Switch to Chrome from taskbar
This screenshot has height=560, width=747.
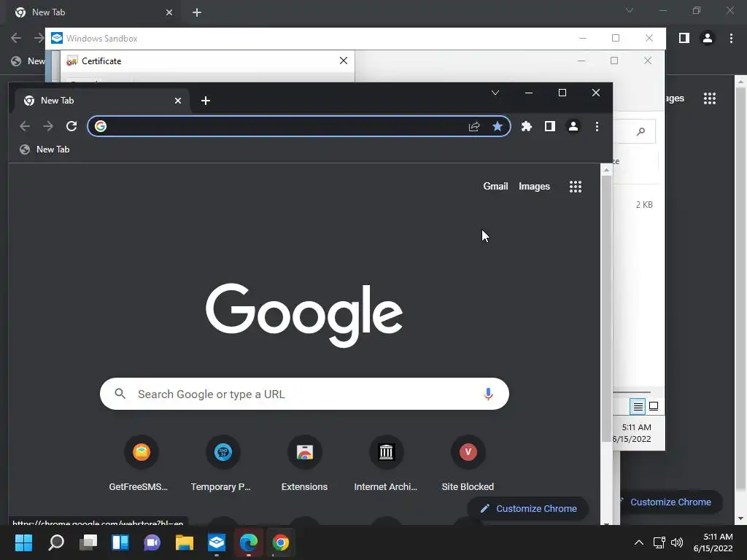pyautogui.click(x=281, y=542)
